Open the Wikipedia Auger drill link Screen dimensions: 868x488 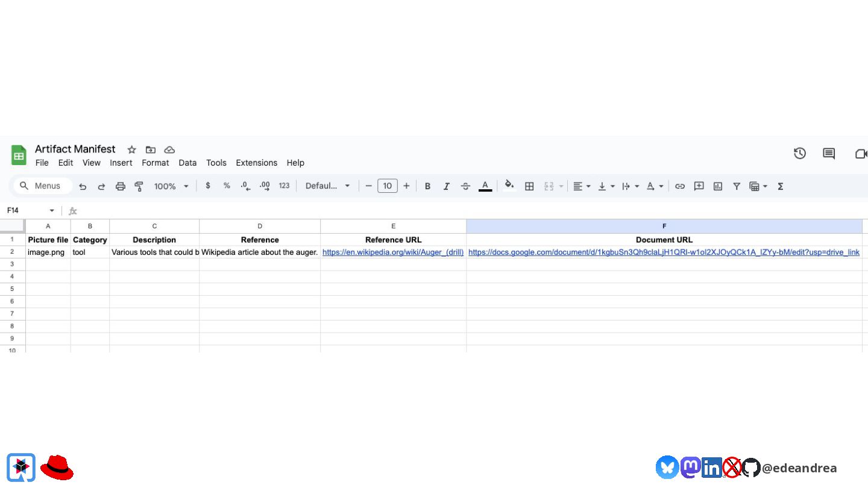[x=393, y=252]
